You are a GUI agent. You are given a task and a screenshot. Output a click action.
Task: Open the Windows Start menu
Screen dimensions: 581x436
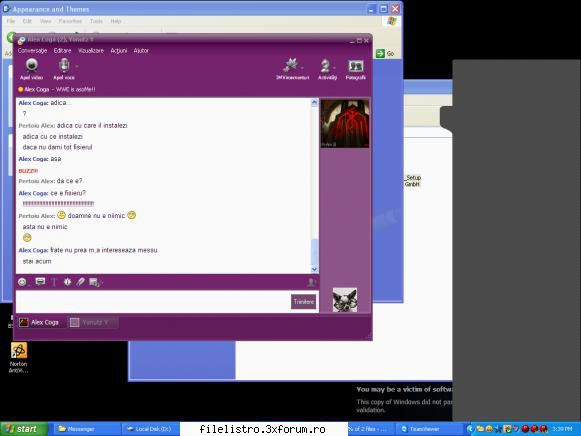click(x=24, y=429)
